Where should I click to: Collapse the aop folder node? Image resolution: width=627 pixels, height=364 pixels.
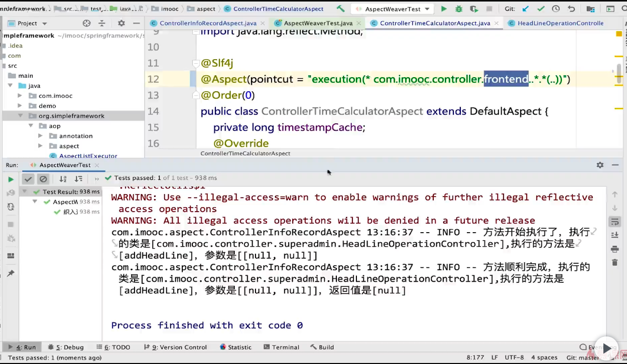coord(30,126)
